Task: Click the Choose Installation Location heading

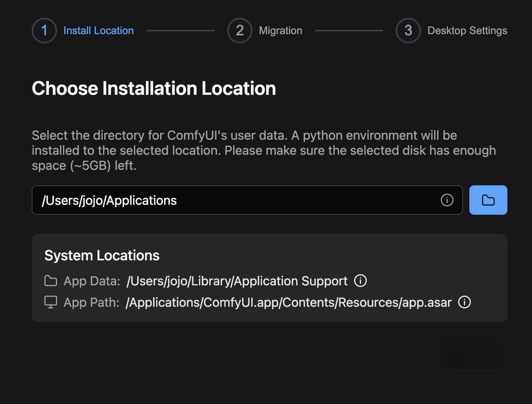Action: (x=154, y=88)
